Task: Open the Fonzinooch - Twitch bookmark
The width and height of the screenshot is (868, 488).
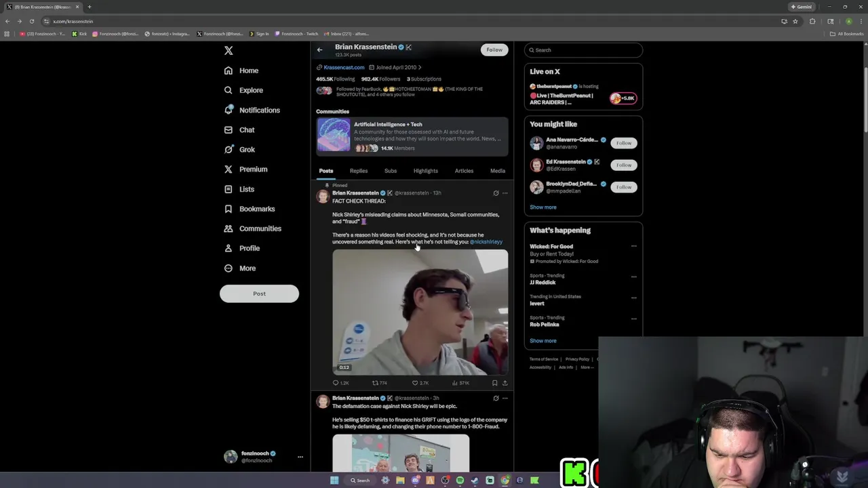Action: [x=296, y=34]
